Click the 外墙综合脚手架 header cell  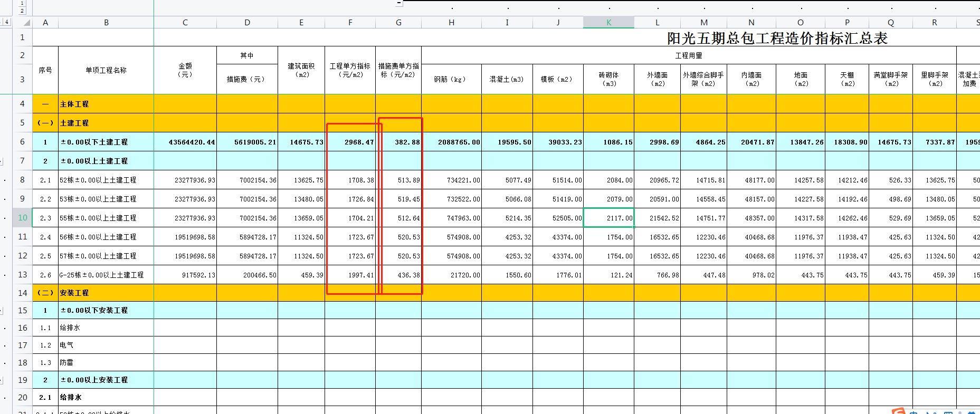tap(703, 79)
